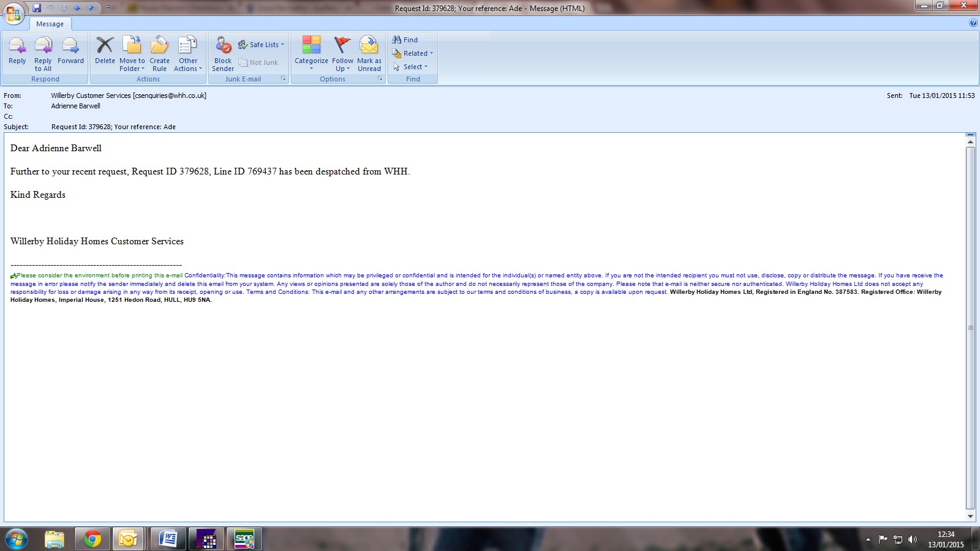The height and width of the screenshot is (551, 980).
Task: Delete this email
Action: point(105,51)
